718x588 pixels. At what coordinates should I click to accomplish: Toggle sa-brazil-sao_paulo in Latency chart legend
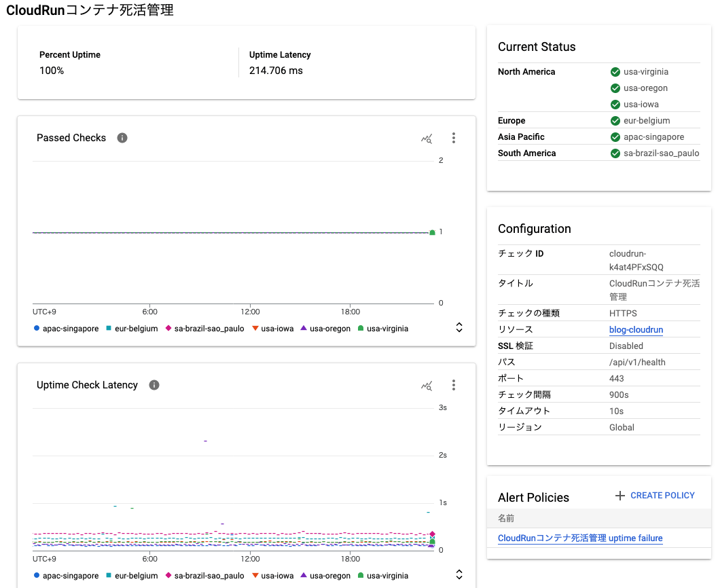tap(204, 576)
